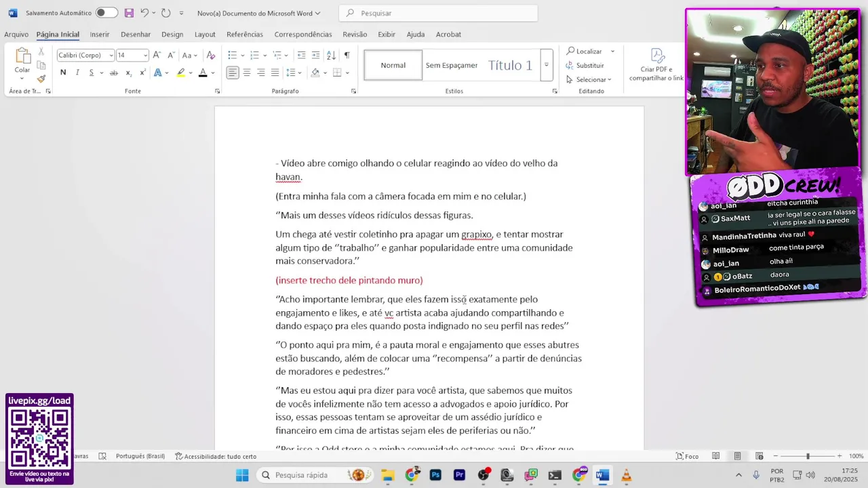Click the Copy icon in clipboard group
Viewport: 868px width, 488px height.
coord(41,65)
